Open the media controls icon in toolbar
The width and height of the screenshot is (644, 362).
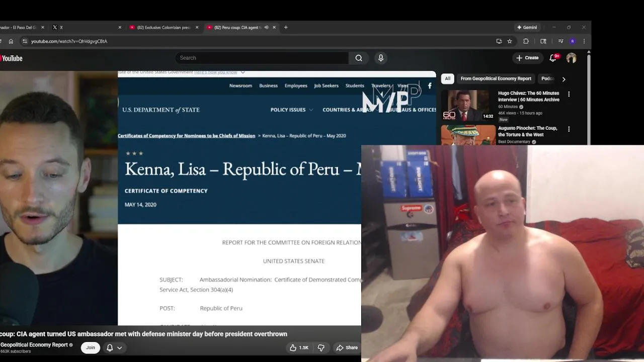[561, 41]
